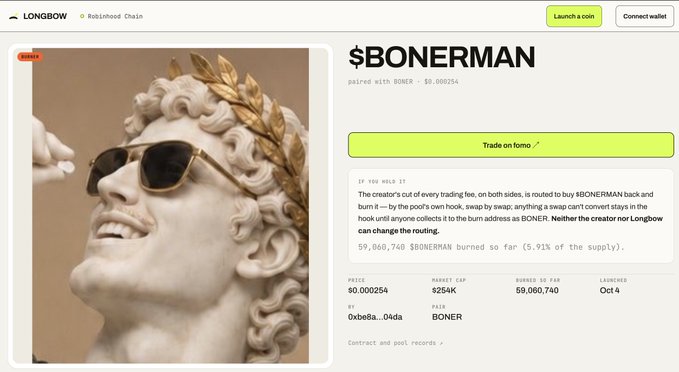Open the LONGBOW home wordmark
This screenshot has height=372, width=679.
(45, 16)
